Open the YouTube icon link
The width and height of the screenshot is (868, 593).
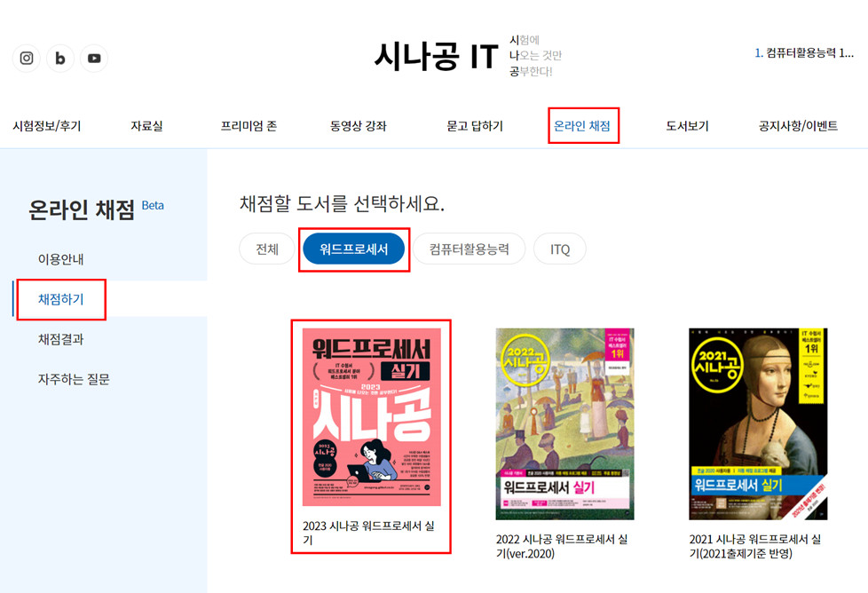click(94, 58)
